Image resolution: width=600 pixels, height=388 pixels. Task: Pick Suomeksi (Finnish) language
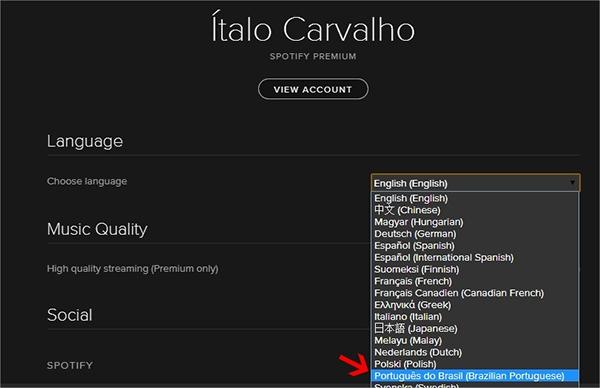pos(474,269)
